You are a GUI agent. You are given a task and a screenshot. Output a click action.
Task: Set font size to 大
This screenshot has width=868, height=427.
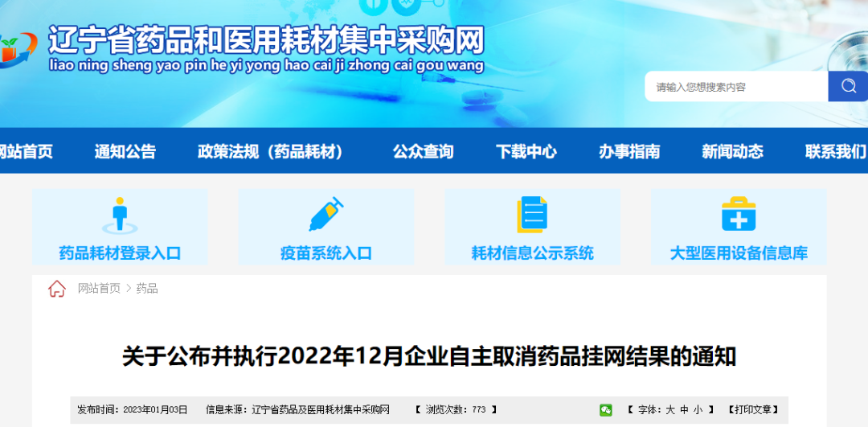[x=669, y=410]
